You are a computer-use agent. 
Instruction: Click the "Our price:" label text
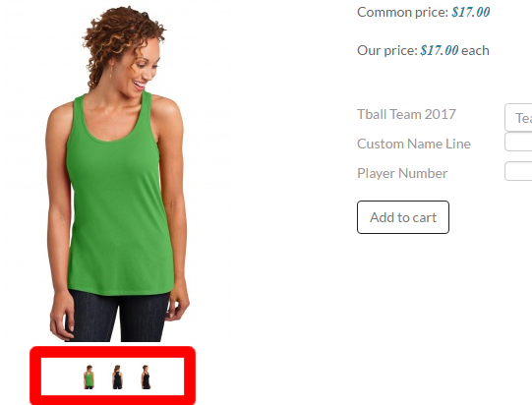387,51
